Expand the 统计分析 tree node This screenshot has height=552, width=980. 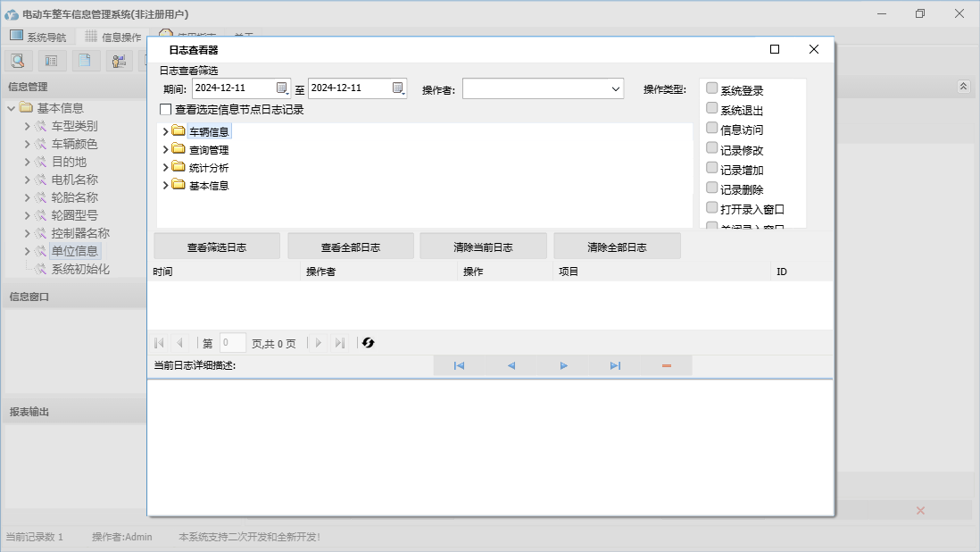pyautogui.click(x=166, y=167)
